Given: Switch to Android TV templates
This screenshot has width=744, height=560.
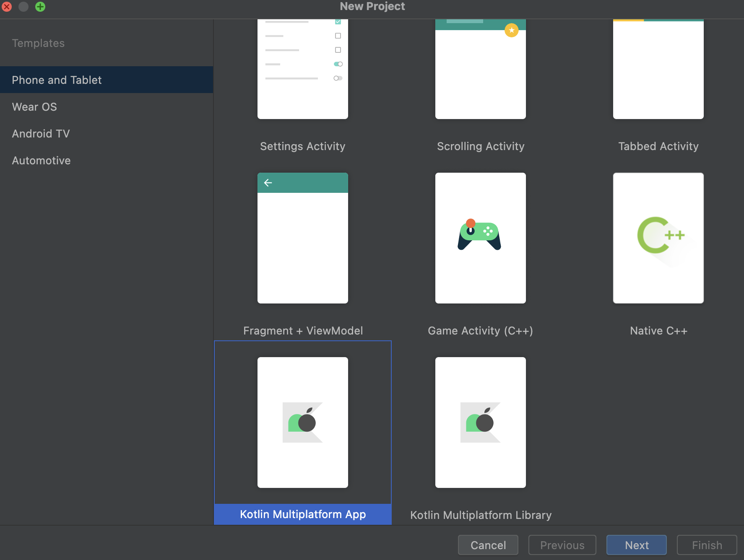Looking at the screenshot, I should click(107, 133).
